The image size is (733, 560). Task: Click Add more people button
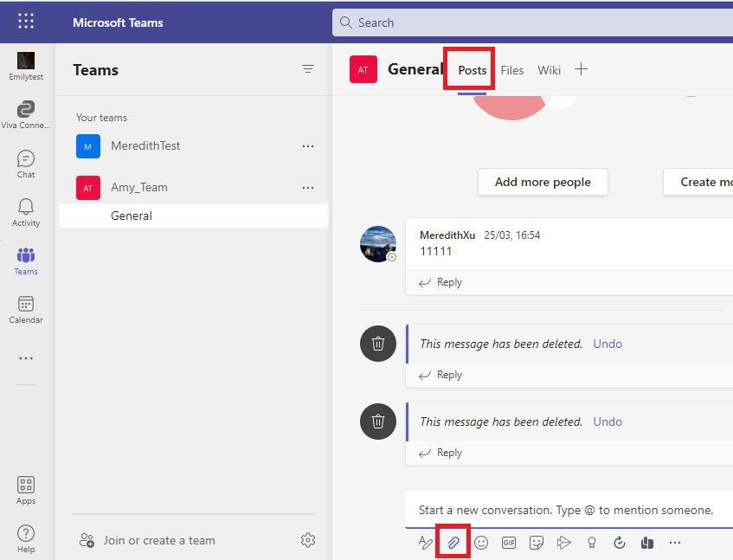(543, 182)
